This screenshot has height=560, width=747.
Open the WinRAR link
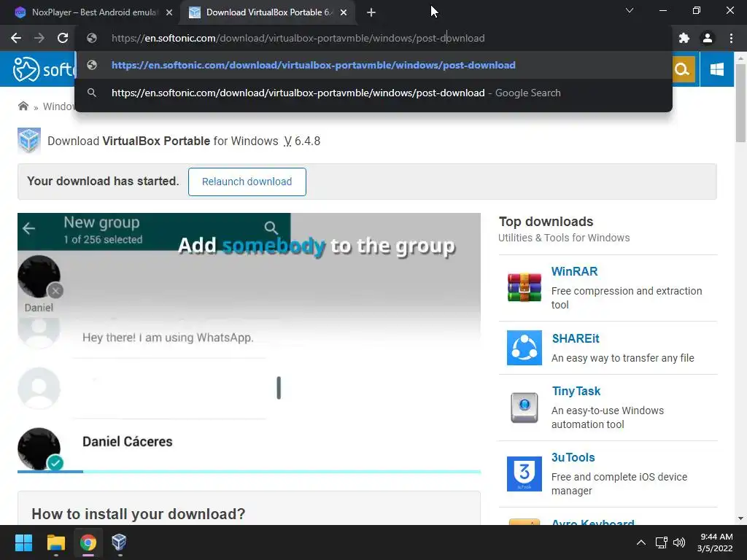coord(574,271)
